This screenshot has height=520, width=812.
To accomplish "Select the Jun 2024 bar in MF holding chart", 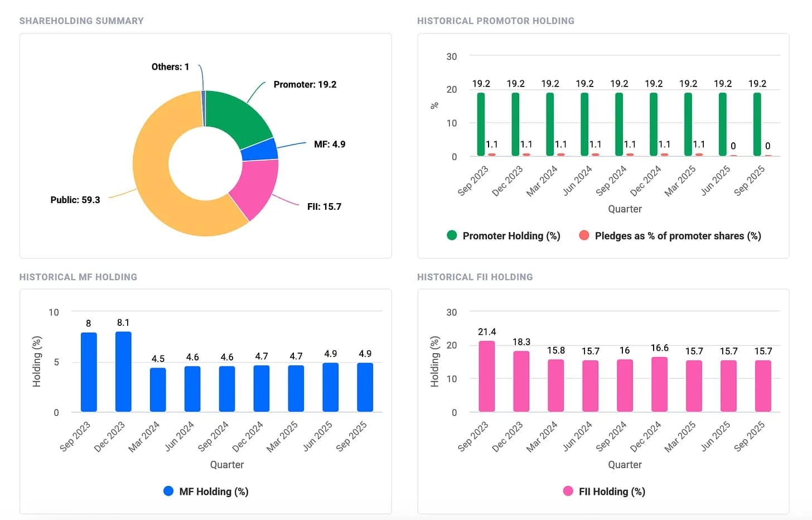I will 192,389.
